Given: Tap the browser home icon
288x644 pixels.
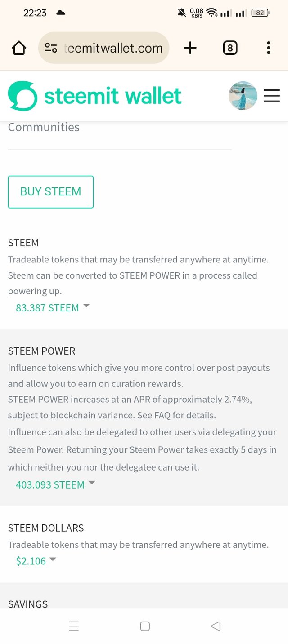Looking at the screenshot, I should point(19,48).
